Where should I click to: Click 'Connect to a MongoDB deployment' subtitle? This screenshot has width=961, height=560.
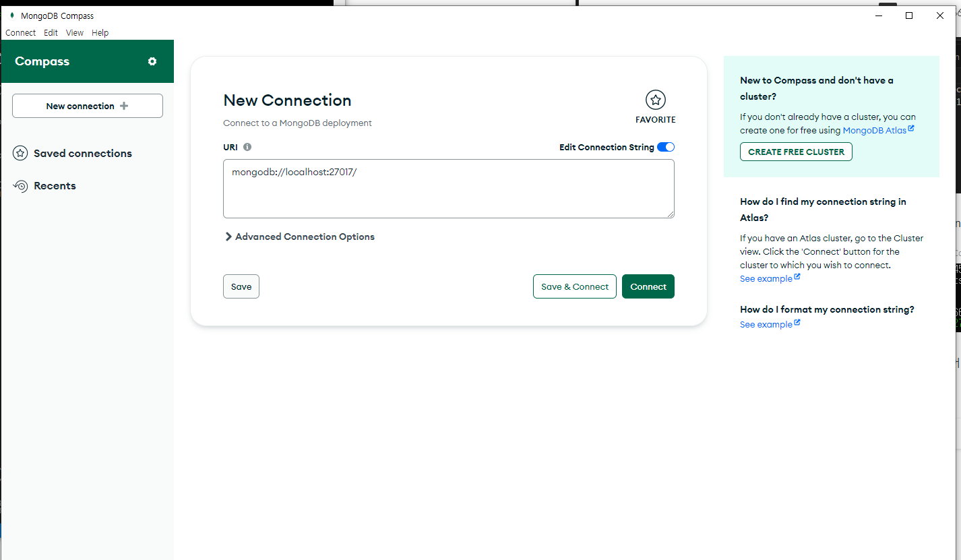click(297, 123)
